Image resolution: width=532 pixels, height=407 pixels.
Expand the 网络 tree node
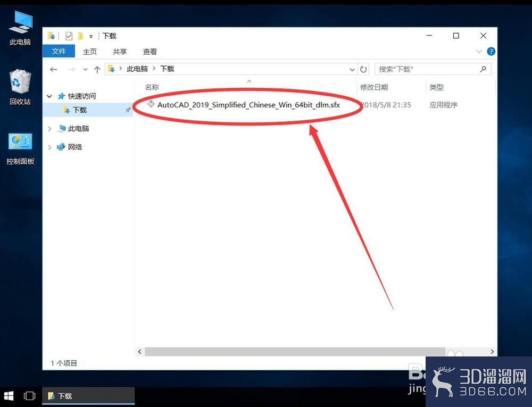(x=49, y=147)
